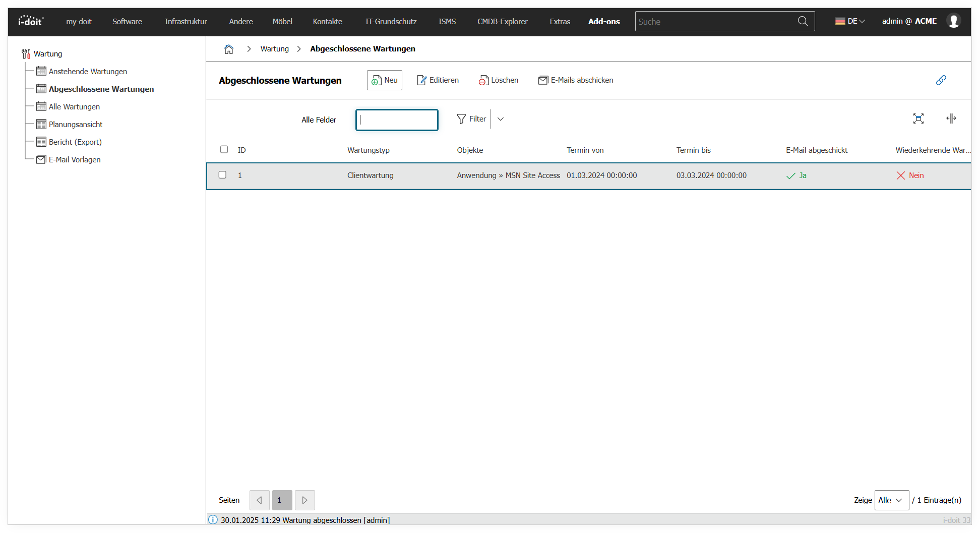Click the Filter funnel button
Viewport: 980px width, 533px height.
[x=472, y=119]
